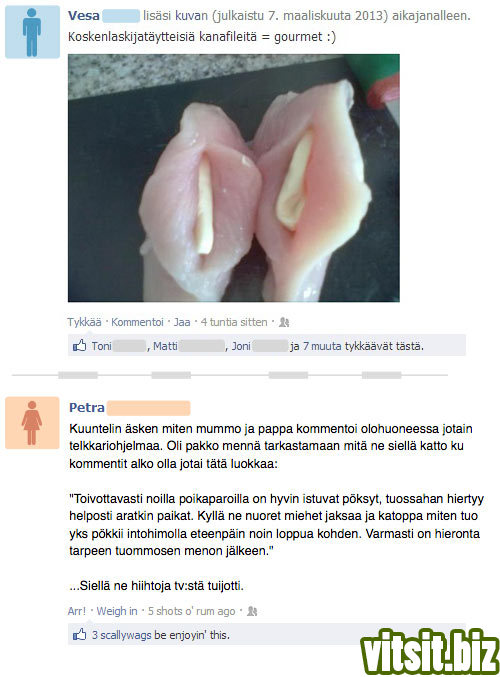Click the Tykkää link under photo
Viewport: 500px width, 677px height.
tap(84, 322)
